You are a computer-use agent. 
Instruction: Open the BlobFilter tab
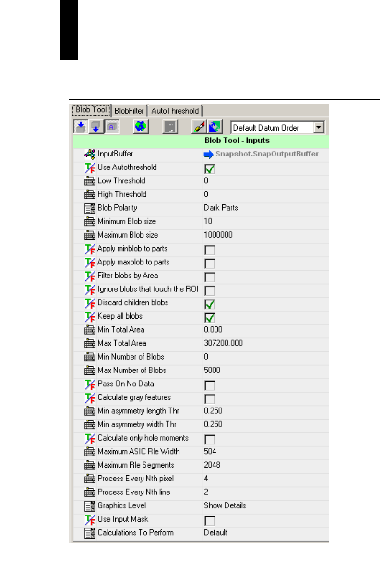[129, 110]
